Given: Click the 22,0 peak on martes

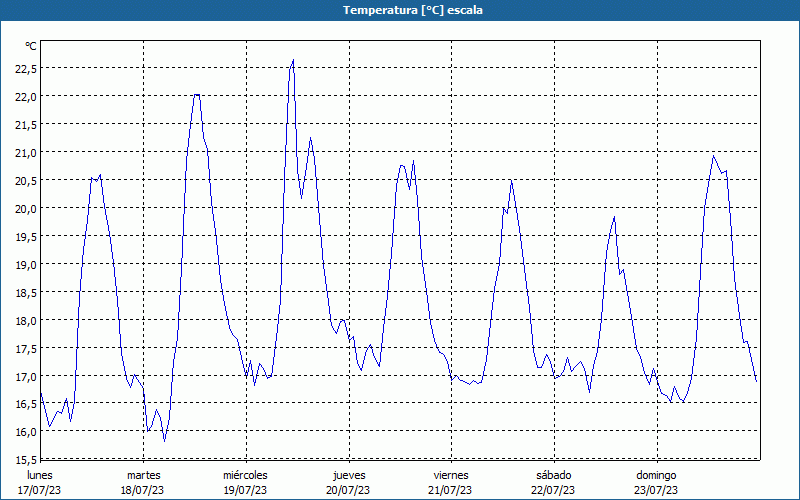Looking at the screenshot, I should 196,94.
